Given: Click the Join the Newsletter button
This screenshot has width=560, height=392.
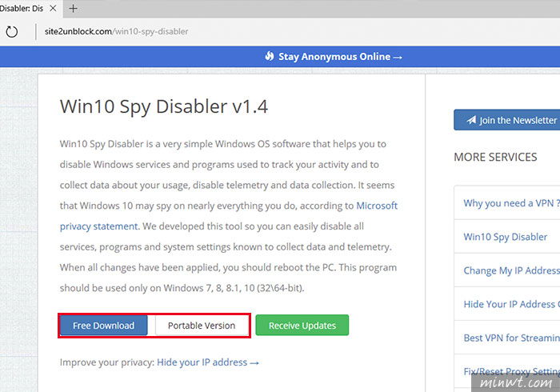Looking at the screenshot, I should click(507, 120).
